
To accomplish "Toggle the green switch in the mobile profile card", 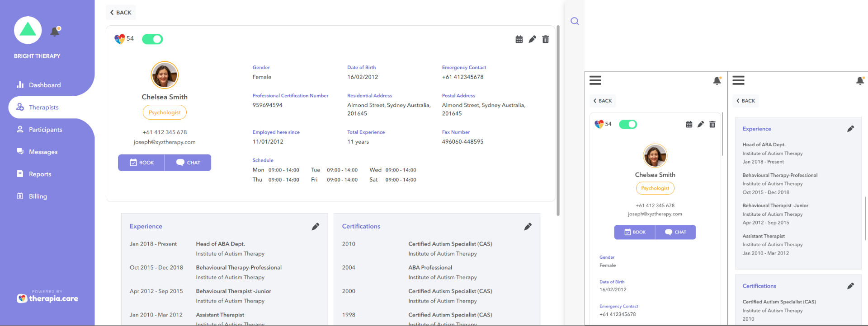I will [x=628, y=124].
